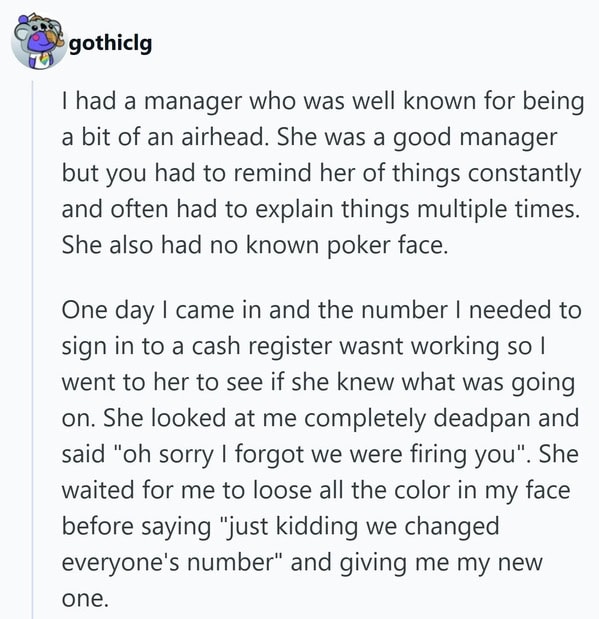Click the word "deadpan"
The width and height of the screenshot is (599, 619).
482,419
